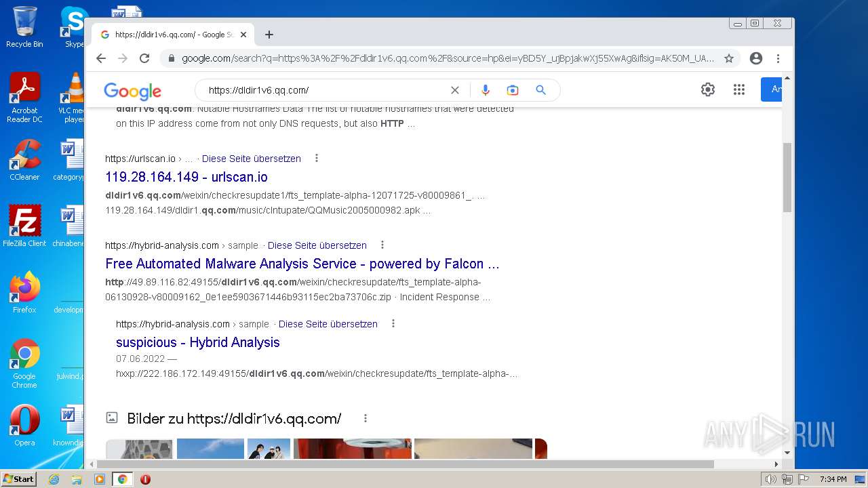Image resolution: width=868 pixels, height=488 pixels.
Task: Open the urlscan.io result options menu
Action: [317, 159]
